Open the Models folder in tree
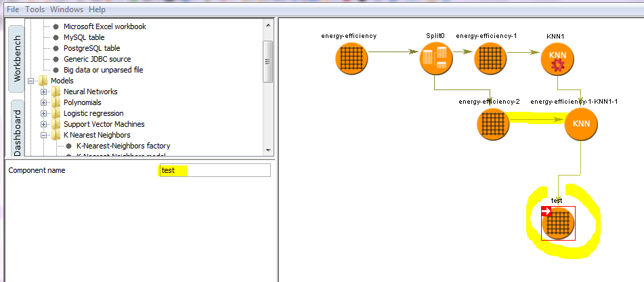This screenshot has width=644, height=282. [x=62, y=81]
